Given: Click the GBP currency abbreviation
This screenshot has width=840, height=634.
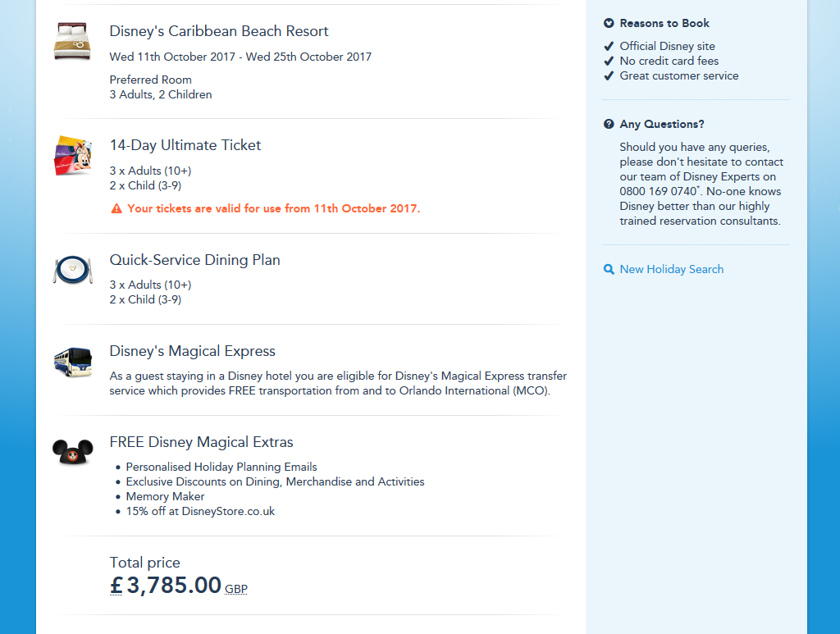Looking at the screenshot, I should click(236, 589).
